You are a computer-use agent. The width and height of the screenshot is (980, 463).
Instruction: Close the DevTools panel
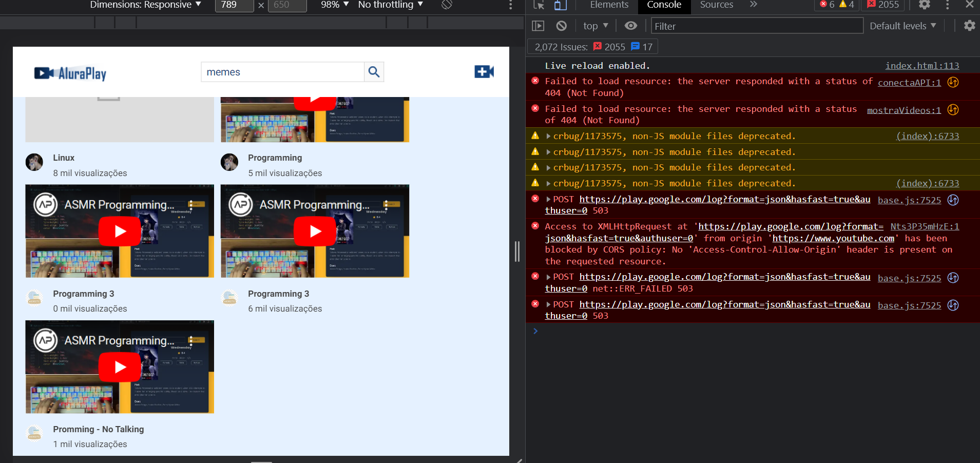pyautogui.click(x=969, y=5)
